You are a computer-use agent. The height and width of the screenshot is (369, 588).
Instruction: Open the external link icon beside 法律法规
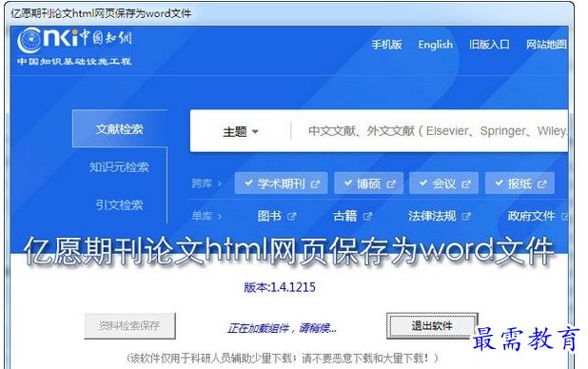tap(466, 217)
